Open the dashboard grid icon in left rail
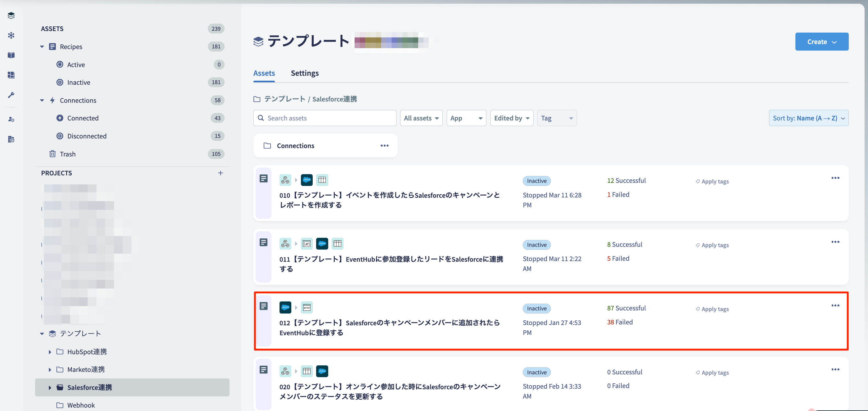This screenshot has width=868, height=411. click(x=11, y=75)
